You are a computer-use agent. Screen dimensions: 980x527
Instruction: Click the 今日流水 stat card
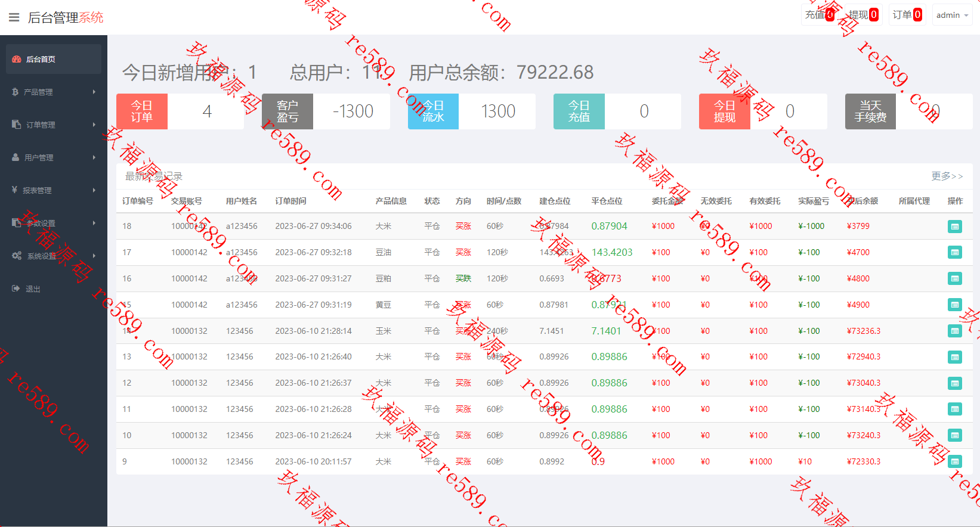(x=472, y=111)
